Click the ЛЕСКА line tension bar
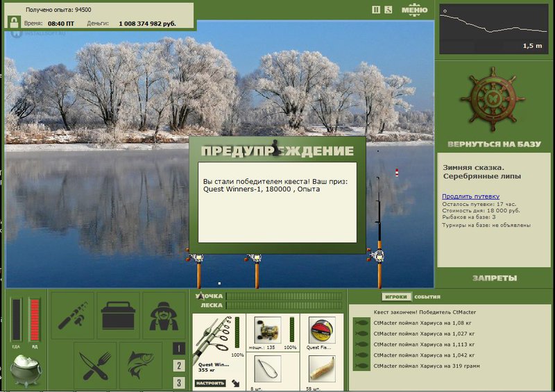Image resolution: width=555 pixels, height=392 pixels. (x=284, y=305)
